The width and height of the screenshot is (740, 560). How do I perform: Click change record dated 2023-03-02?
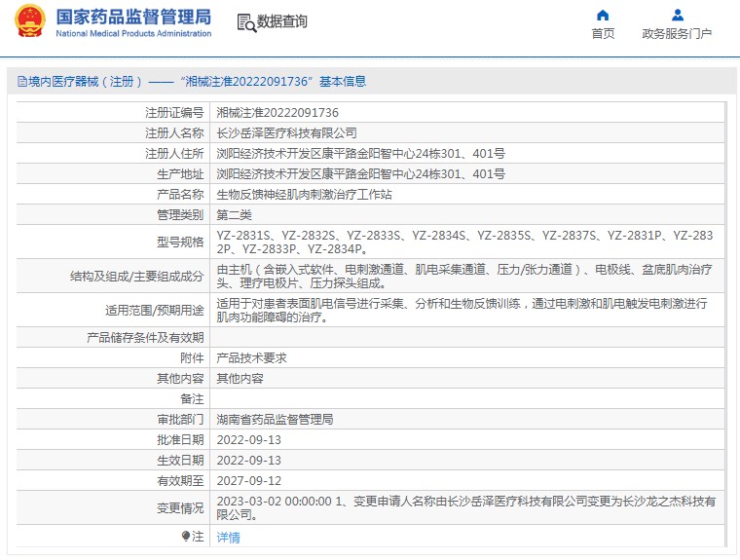click(x=466, y=507)
